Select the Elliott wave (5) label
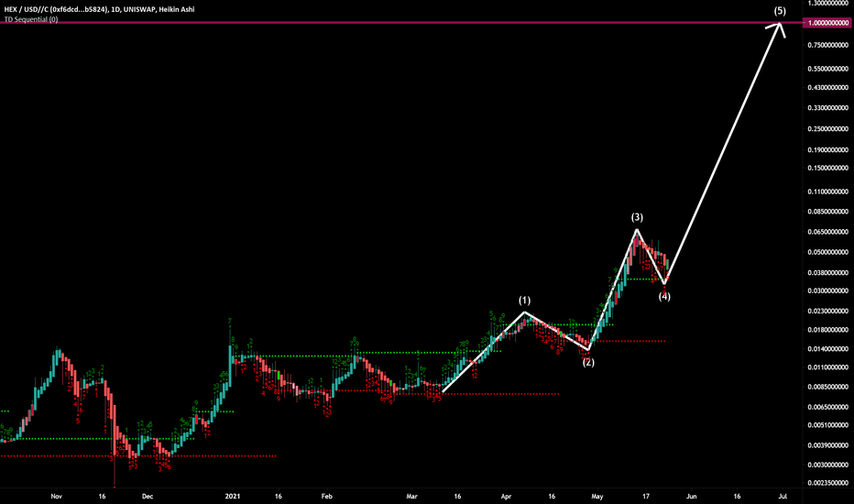The width and height of the screenshot is (854, 504). tap(780, 10)
